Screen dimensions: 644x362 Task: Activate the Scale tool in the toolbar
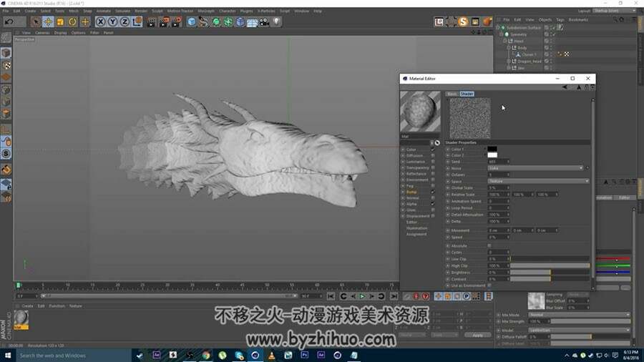click(x=60, y=21)
